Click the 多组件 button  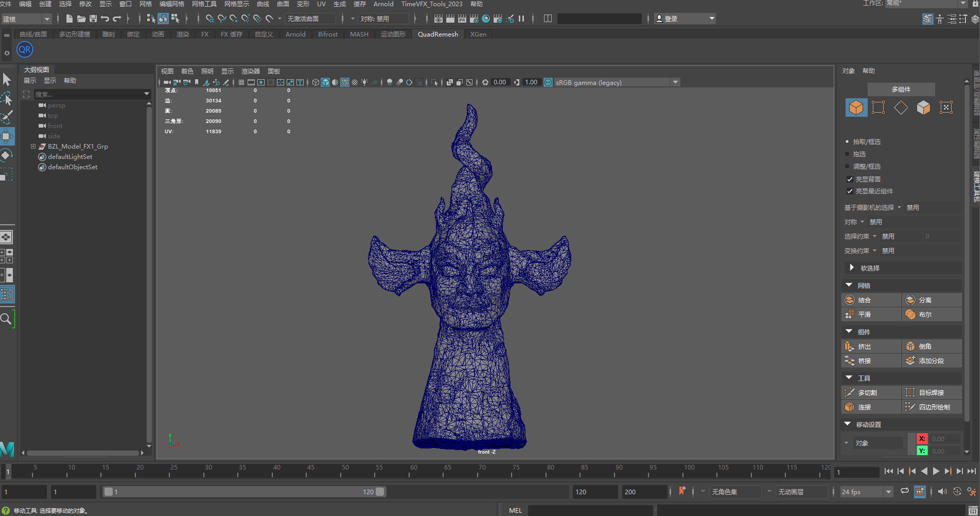(901, 89)
